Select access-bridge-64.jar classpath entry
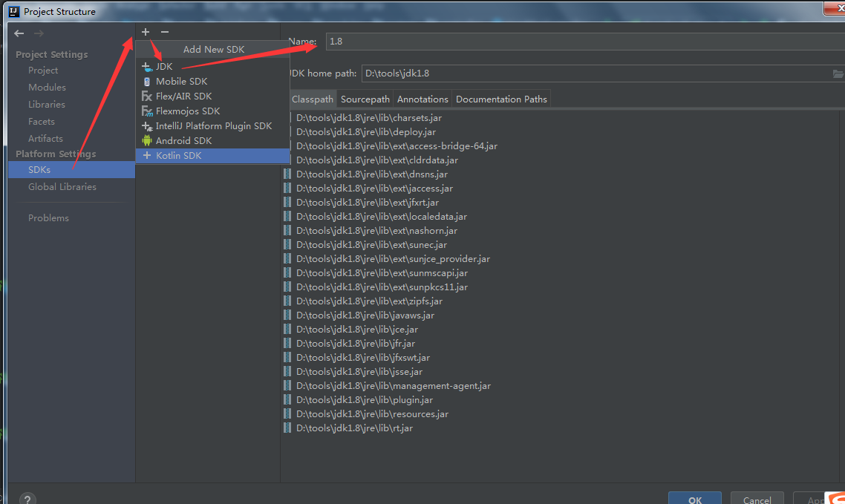The height and width of the screenshot is (504, 845). [397, 146]
